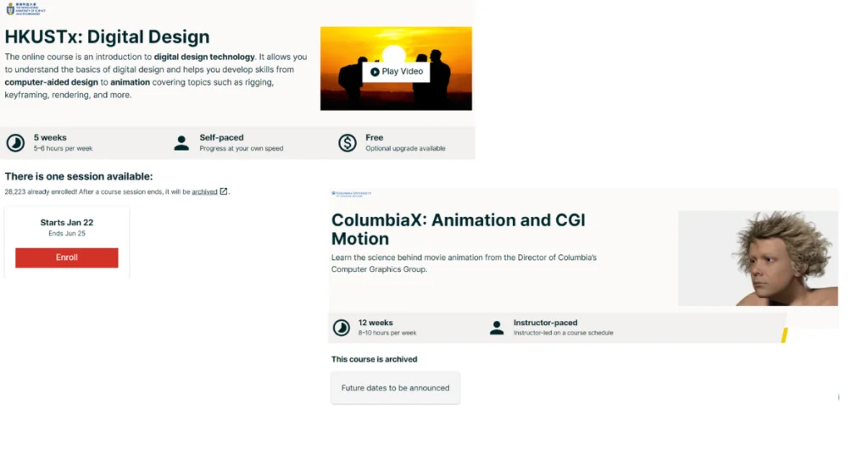Click the HKUST university logo
The width and height of the screenshot is (868, 454).
pos(25,8)
